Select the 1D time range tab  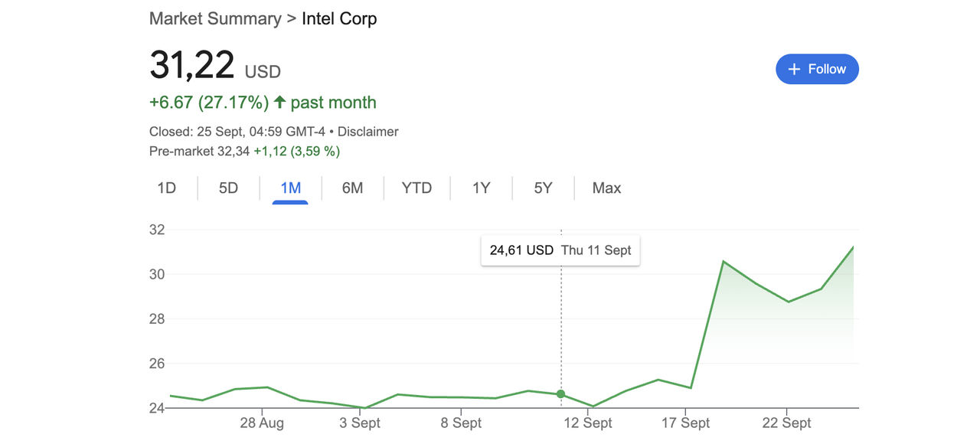(166, 188)
